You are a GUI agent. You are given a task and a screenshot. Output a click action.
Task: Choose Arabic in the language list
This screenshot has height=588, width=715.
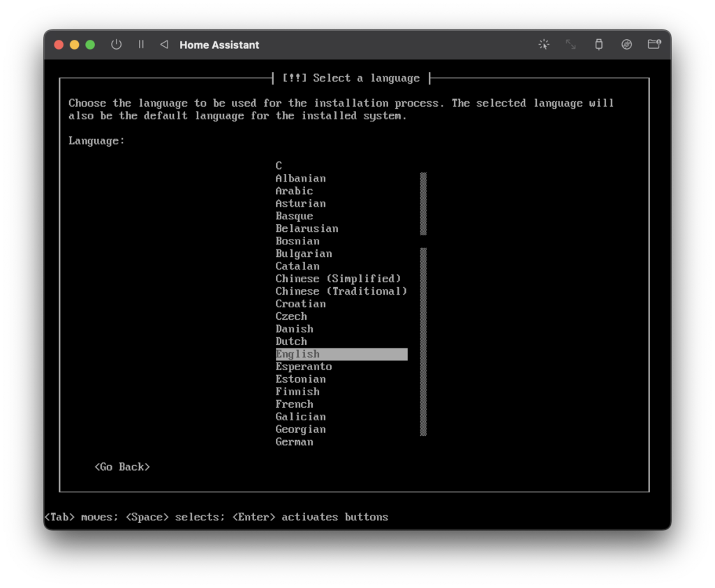294,191
